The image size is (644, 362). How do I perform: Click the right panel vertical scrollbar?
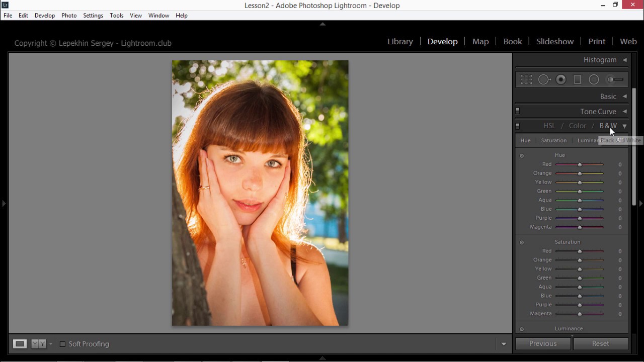click(634, 146)
